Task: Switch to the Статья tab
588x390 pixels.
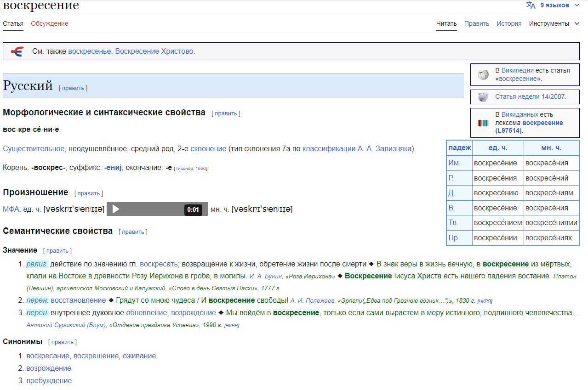Action: (13, 23)
